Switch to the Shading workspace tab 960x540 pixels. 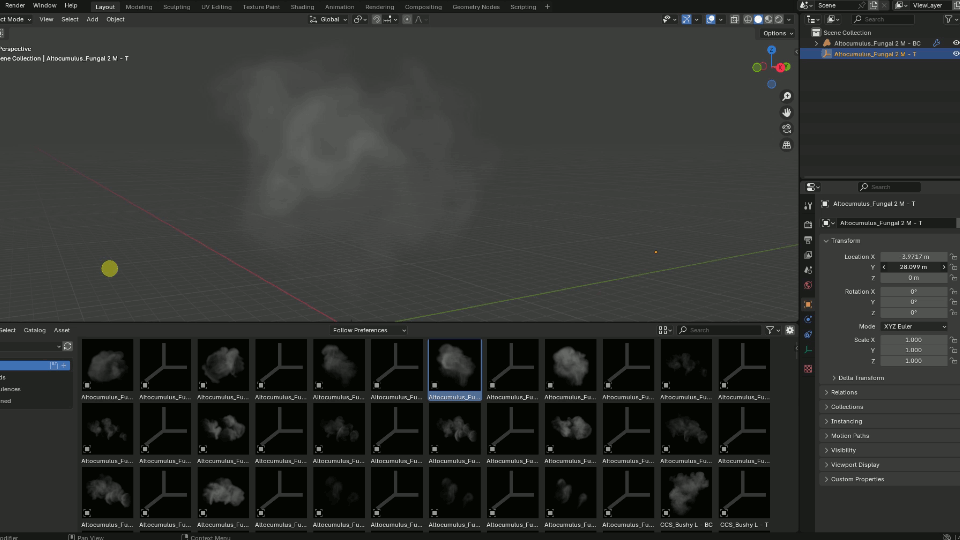302,7
